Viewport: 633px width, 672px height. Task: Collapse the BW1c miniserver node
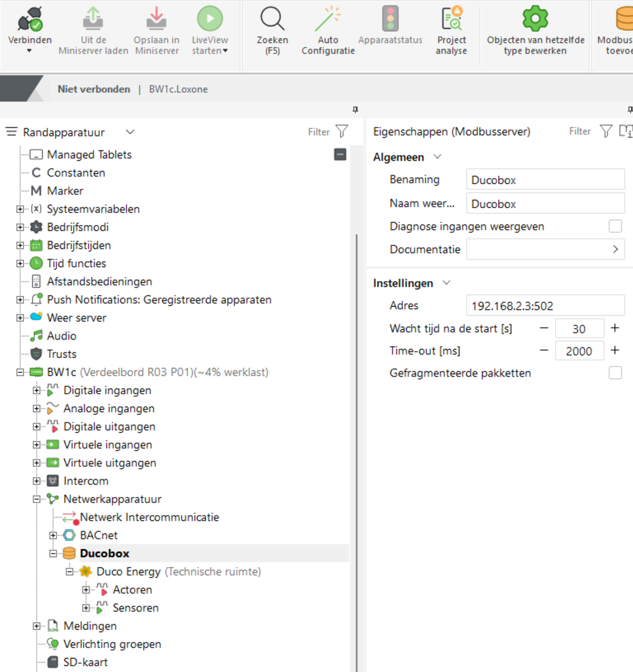pyautogui.click(x=20, y=372)
